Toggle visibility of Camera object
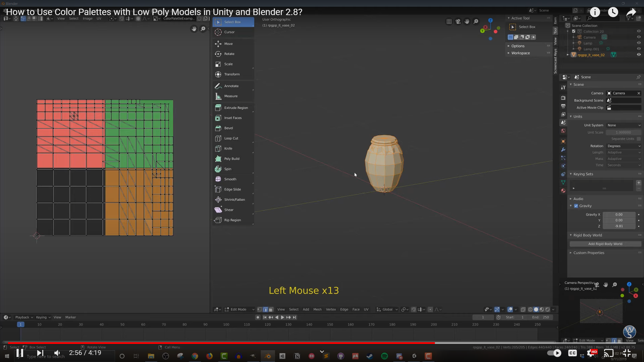Image resolution: width=644 pixels, height=362 pixels. 639,37
